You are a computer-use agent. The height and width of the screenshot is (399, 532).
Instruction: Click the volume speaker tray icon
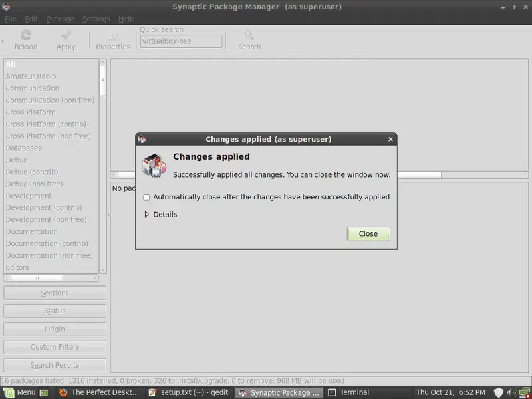pos(512,392)
